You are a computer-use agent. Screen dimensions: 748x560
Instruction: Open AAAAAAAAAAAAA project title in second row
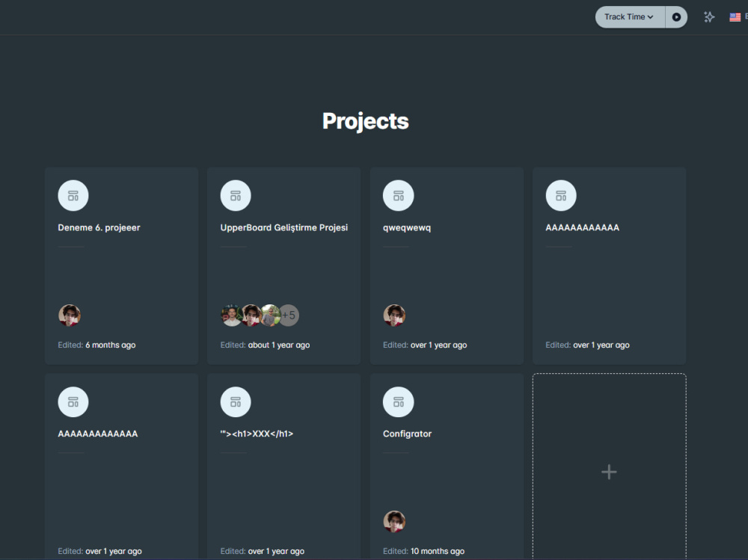[98, 434]
